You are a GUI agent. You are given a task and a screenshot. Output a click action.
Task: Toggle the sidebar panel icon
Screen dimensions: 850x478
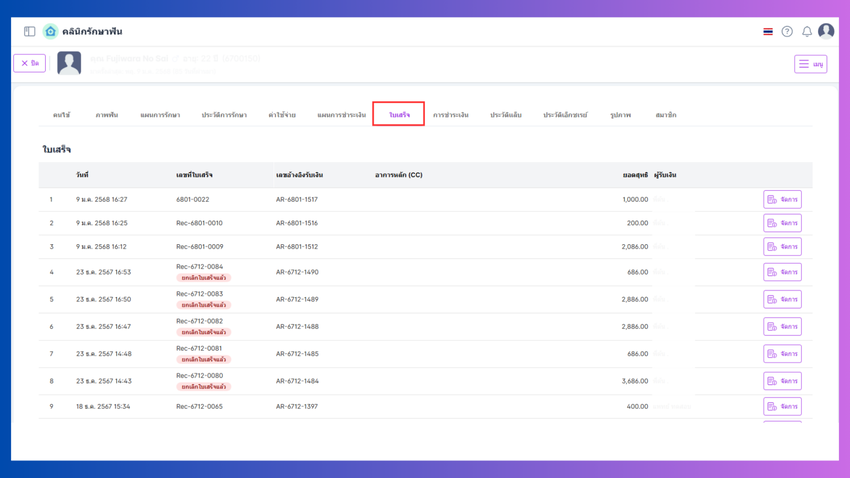[x=29, y=32]
